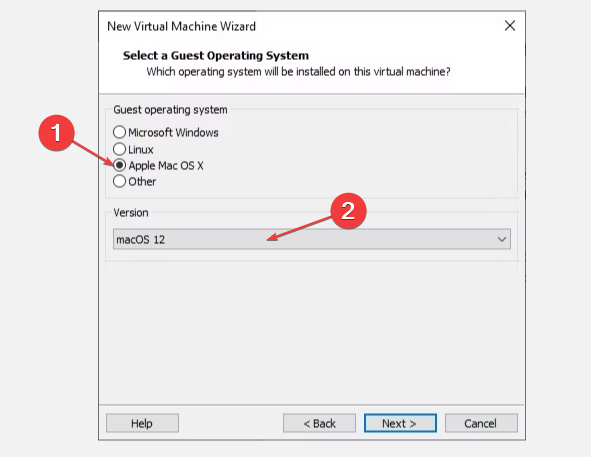The image size is (591, 457).
Task: Click the 'Guest operating system' group label
Action: click(x=170, y=110)
